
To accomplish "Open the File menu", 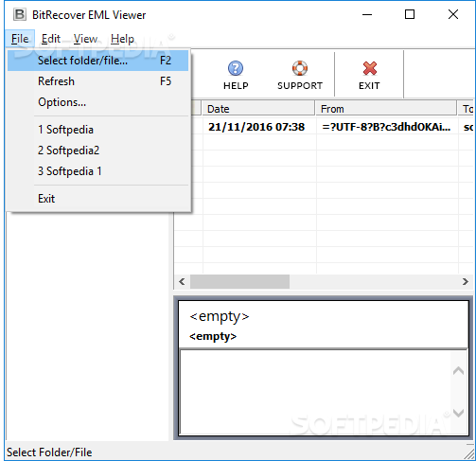I will [x=20, y=39].
